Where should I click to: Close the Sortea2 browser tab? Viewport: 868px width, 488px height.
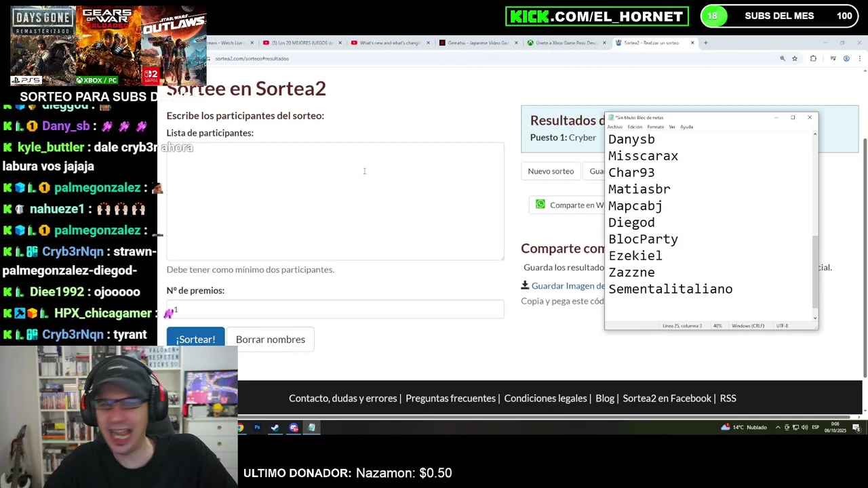pyautogui.click(x=692, y=43)
